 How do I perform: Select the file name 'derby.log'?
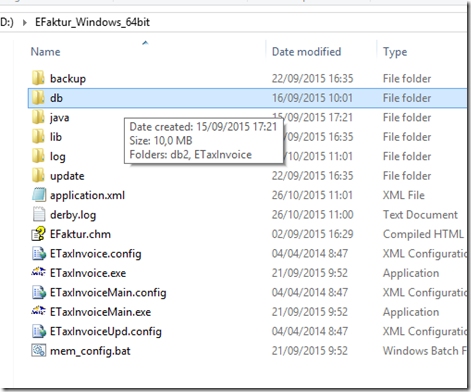[73, 215]
